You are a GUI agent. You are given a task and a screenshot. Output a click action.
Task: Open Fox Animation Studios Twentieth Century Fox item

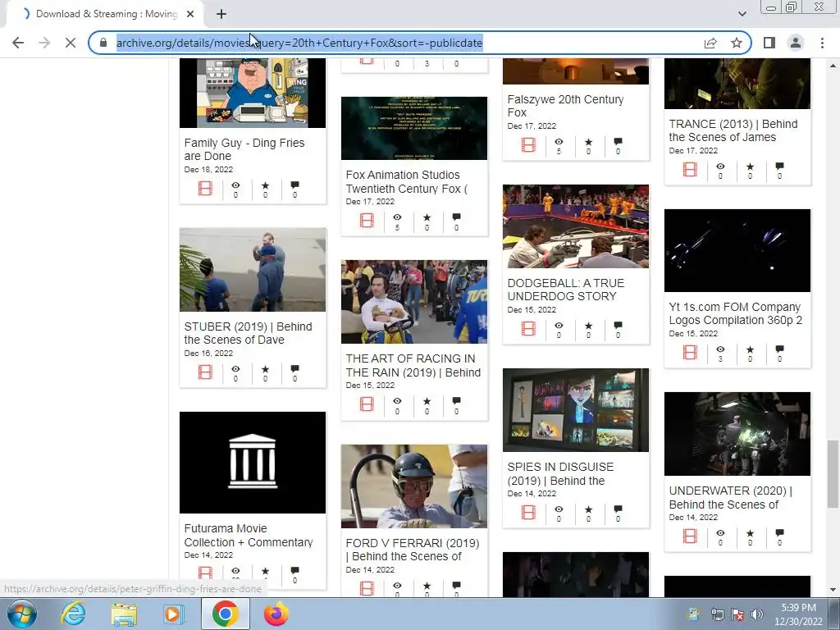[x=407, y=181]
